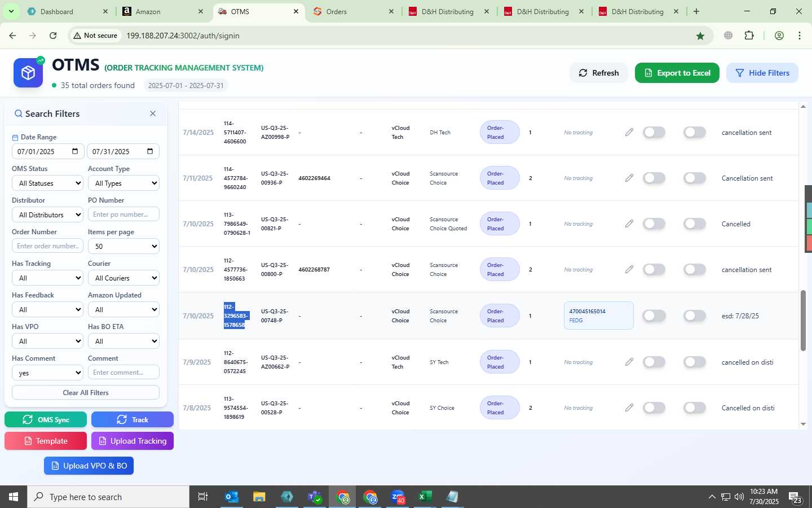Click the Refresh button
Screen dimensions: 812x508
(599, 73)
